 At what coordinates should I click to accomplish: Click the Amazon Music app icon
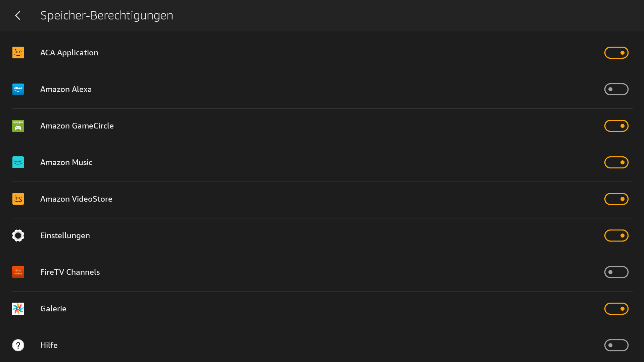[x=18, y=162]
